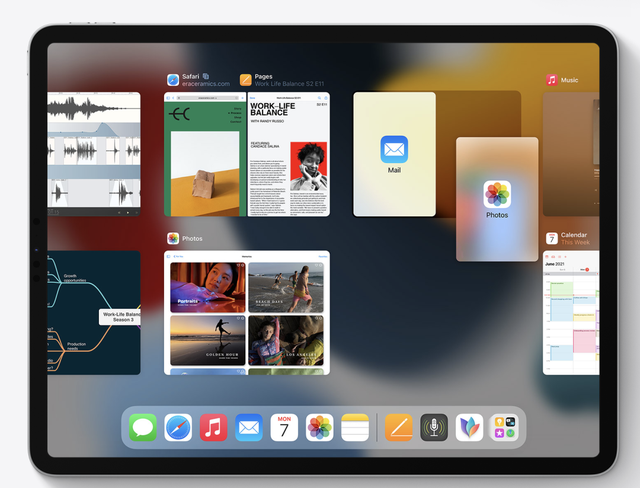Viewport: 640px width, 488px height.
Task: Open the audio waveform app window
Action: [94, 154]
